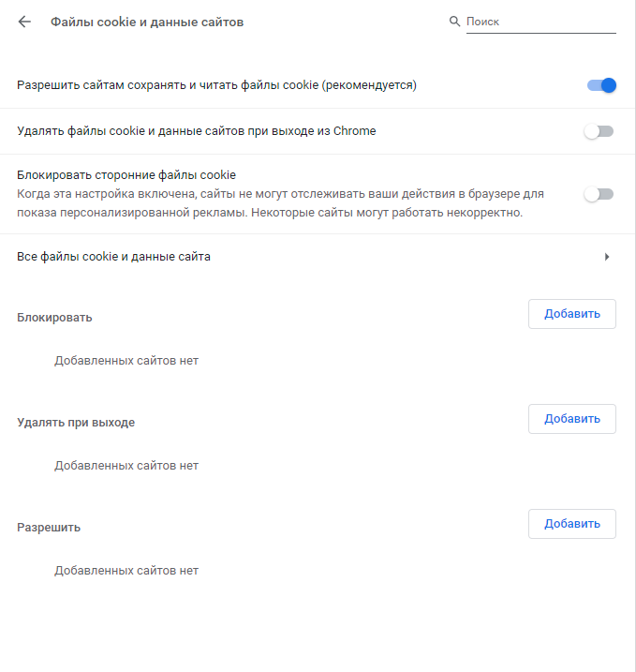This screenshot has width=636, height=672.
Task: Open the Все файлы cookie и данные сайта label
Action: [113, 257]
